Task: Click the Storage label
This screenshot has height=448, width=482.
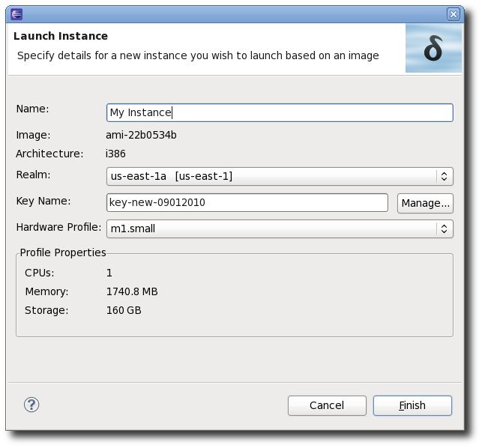Action: click(x=46, y=310)
